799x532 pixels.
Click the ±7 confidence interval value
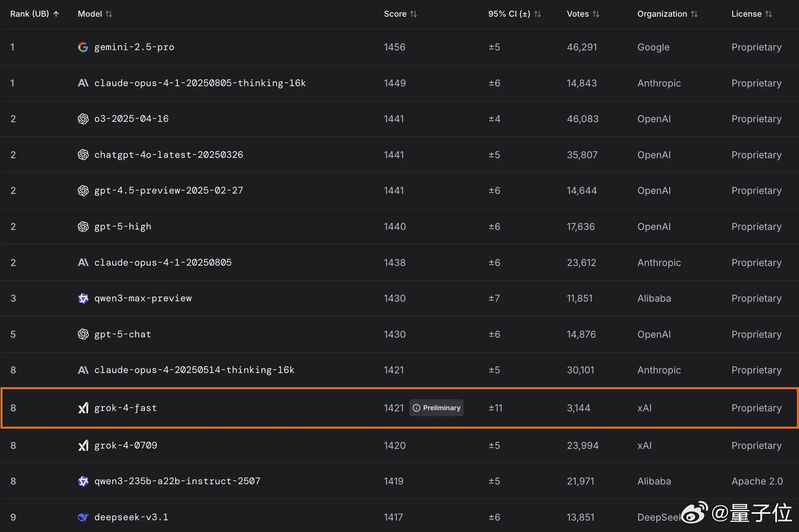click(494, 298)
